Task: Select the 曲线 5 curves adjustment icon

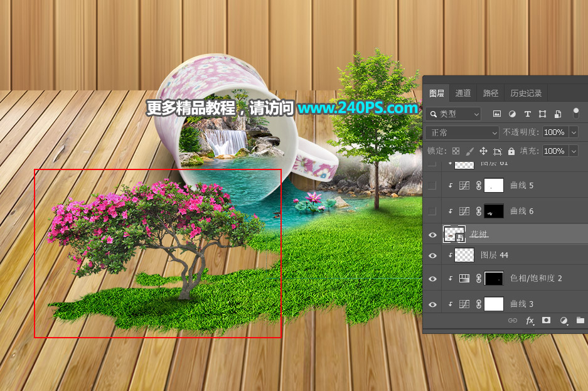Action: 464,186
